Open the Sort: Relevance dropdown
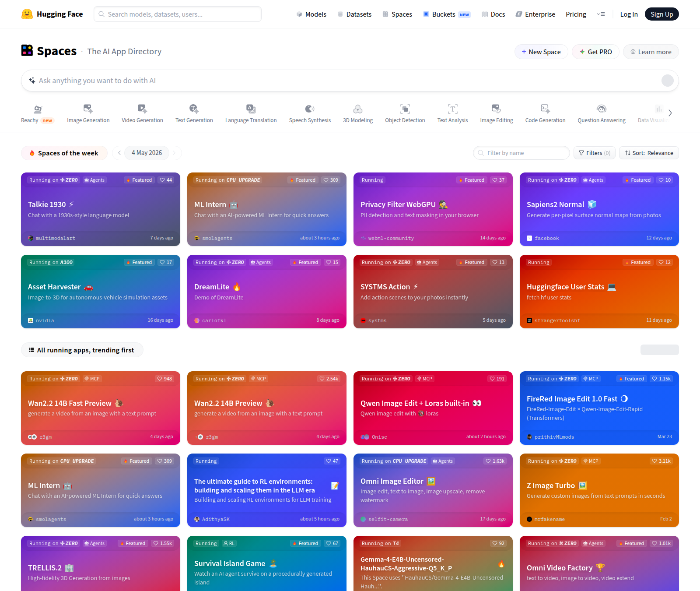 click(x=649, y=153)
